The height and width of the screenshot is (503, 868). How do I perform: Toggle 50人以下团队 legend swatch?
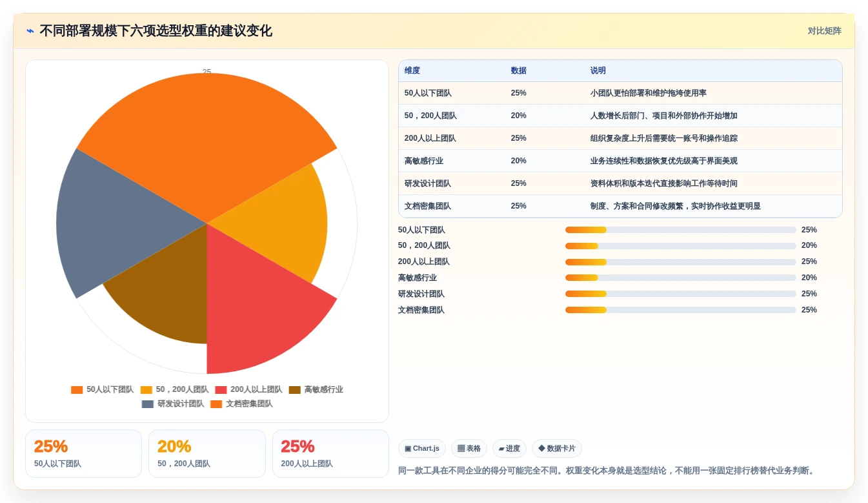pos(77,390)
